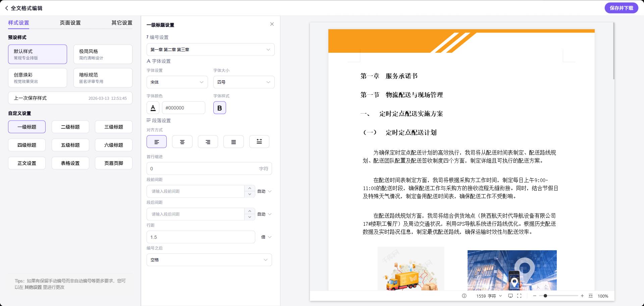Click the 保存并下载 button
644x306 pixels.
point(621,7)
